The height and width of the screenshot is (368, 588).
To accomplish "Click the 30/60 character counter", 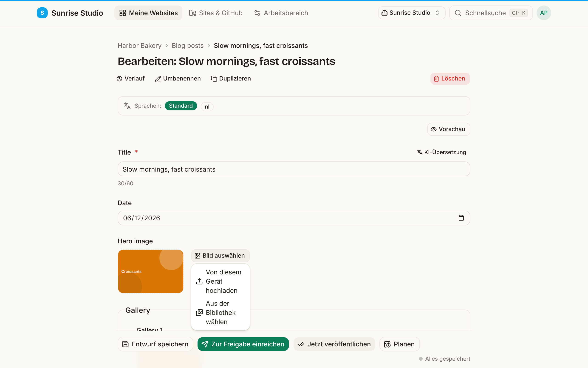I will coord(125,184).
